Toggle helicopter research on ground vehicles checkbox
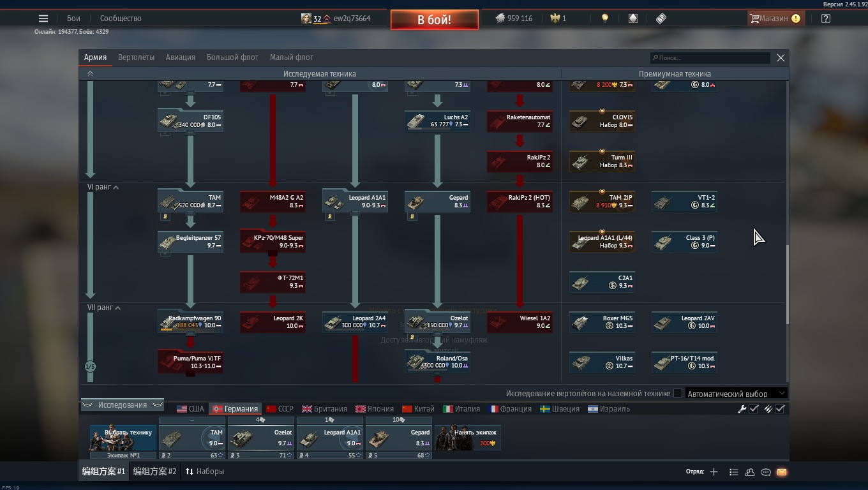868x490 pixels. point(678,394)
